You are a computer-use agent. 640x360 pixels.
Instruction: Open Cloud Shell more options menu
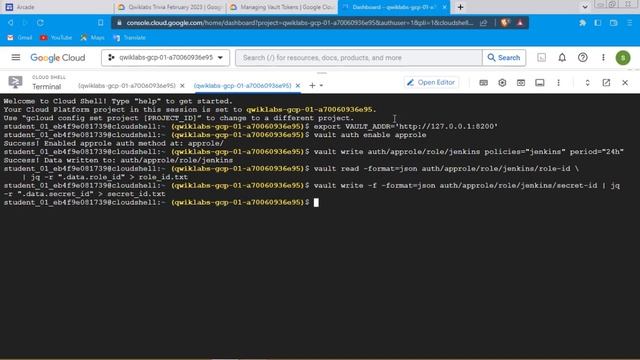pyautogui.click(x=558, y=83)
